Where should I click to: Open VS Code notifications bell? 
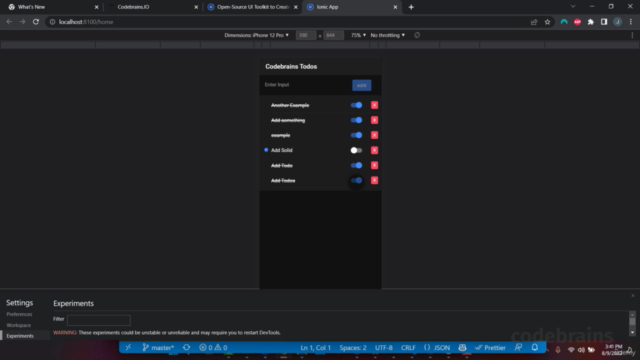535,347
